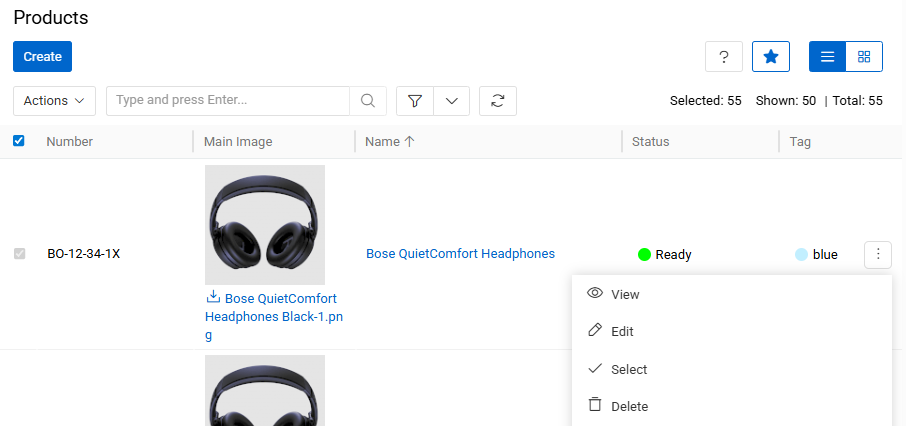Toggle checkbox for row BO-12-34-1X
This screenshot has height=426, width=906.
[x=19, y=253]
